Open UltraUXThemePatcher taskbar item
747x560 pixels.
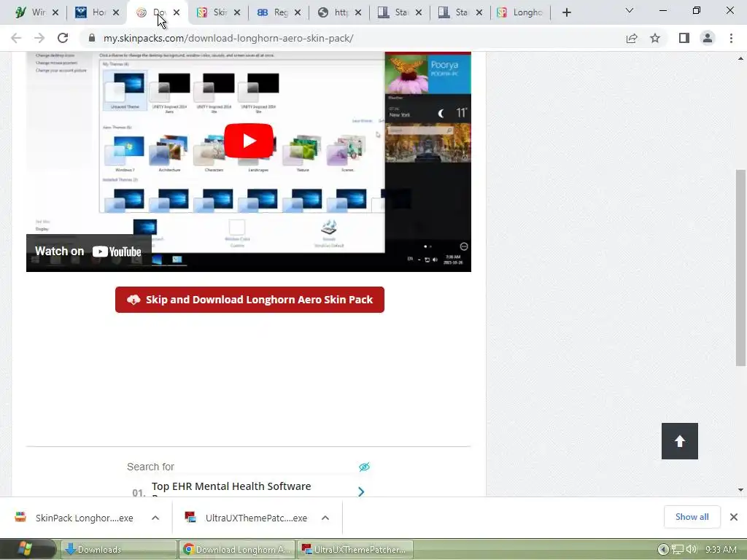[355, 550]
